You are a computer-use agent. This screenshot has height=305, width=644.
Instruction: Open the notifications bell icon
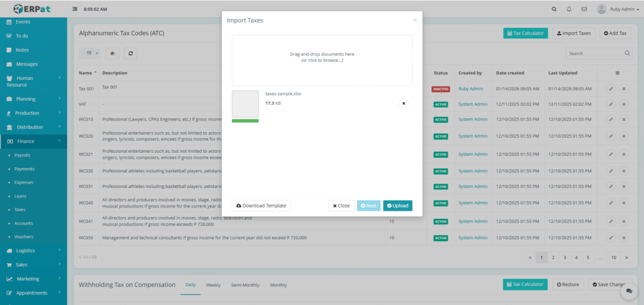click(569, 9)
